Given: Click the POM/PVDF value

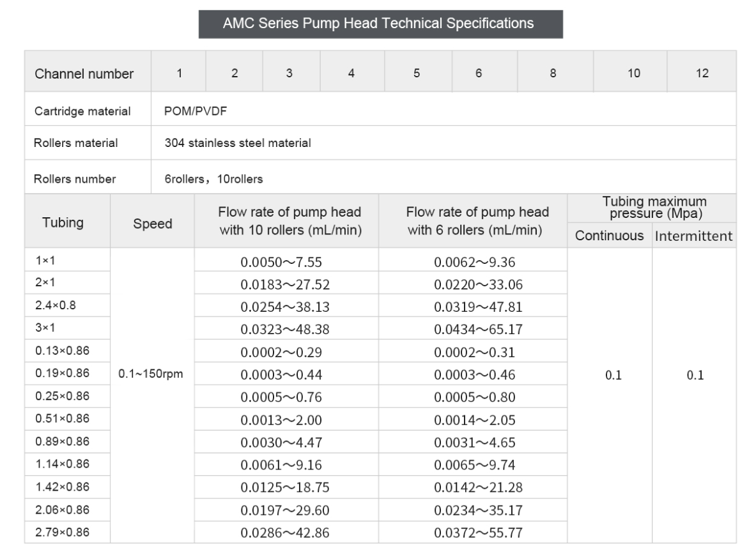Looking at the screenshot, I should click(196, 111).
